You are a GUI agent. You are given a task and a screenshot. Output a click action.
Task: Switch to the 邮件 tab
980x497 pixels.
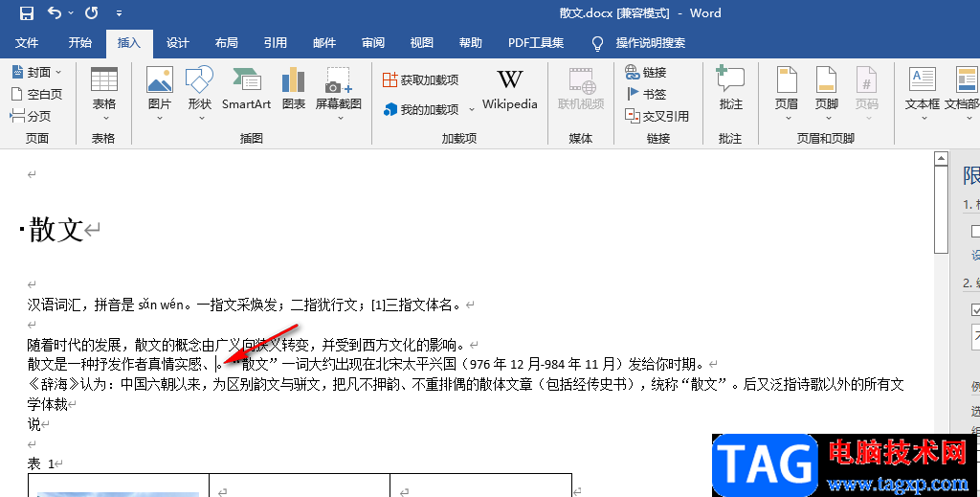click(x=324, y=42)
